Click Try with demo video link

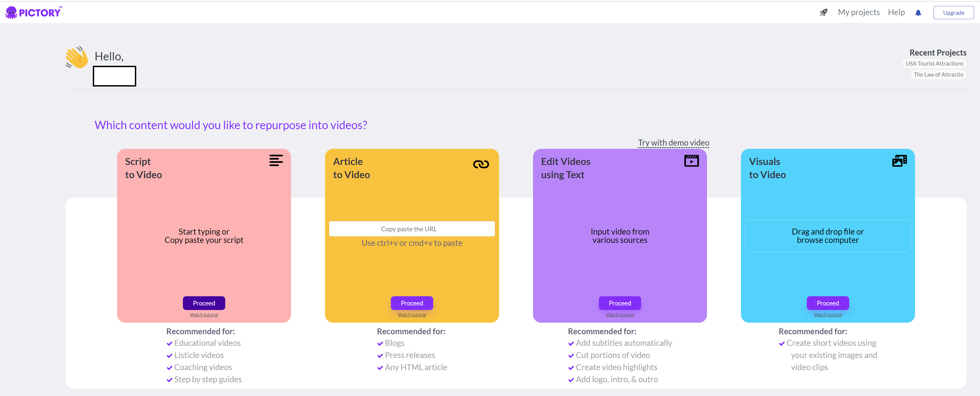click(x=673, y=143)
